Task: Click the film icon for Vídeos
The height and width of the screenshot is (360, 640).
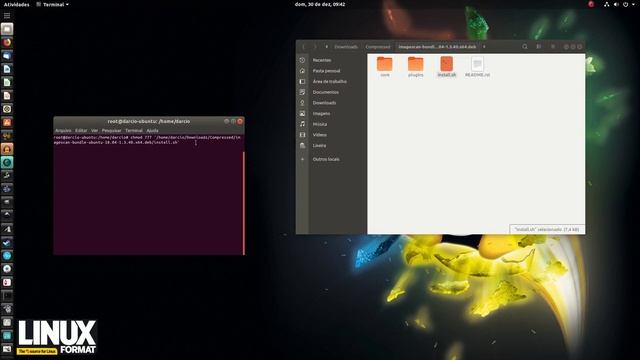Action: tap(302, 135)
